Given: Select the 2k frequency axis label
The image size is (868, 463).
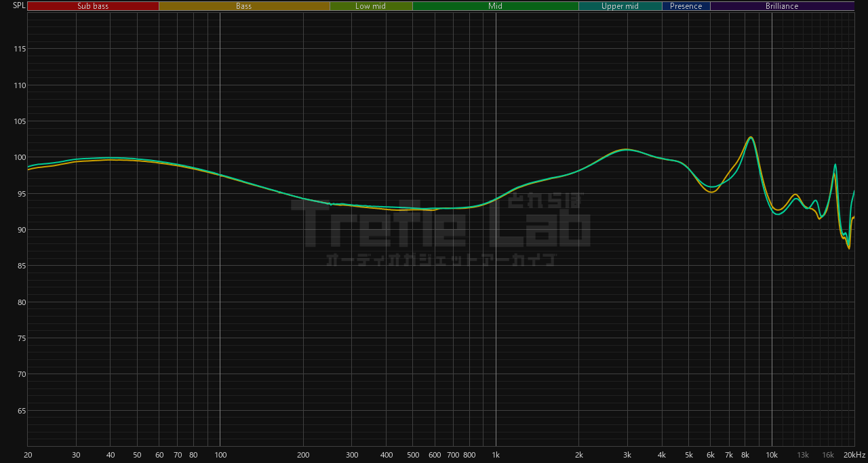Looking at the screenshot, I should pos(578,455).
